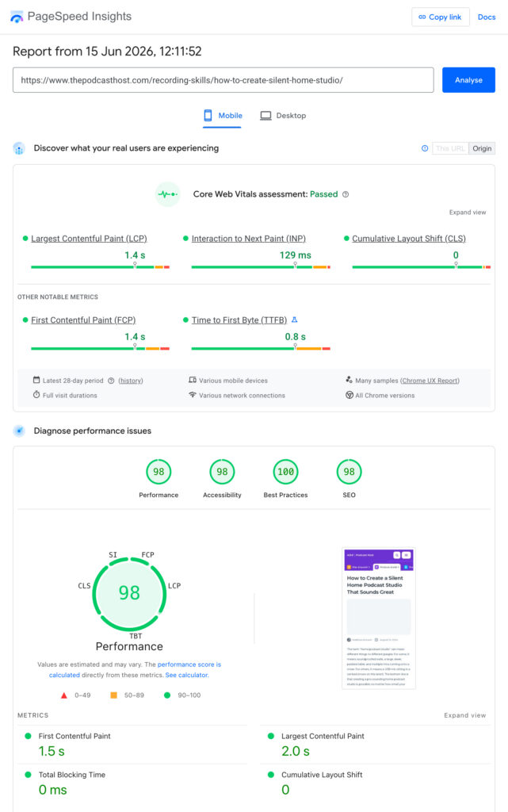
Task: Select the This URL toggle
Action: pos(450,148)
